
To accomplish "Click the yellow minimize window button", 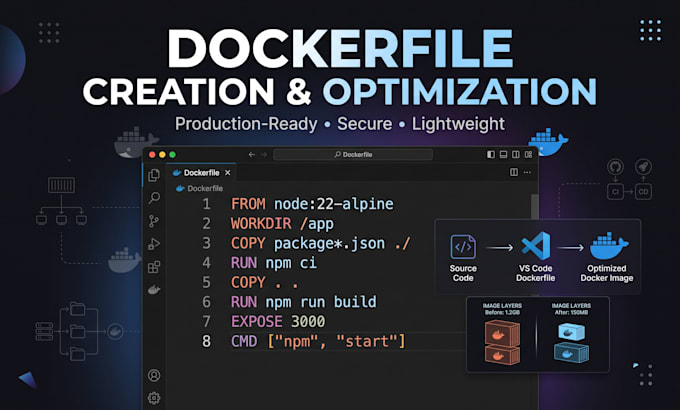I will point(162,154).
